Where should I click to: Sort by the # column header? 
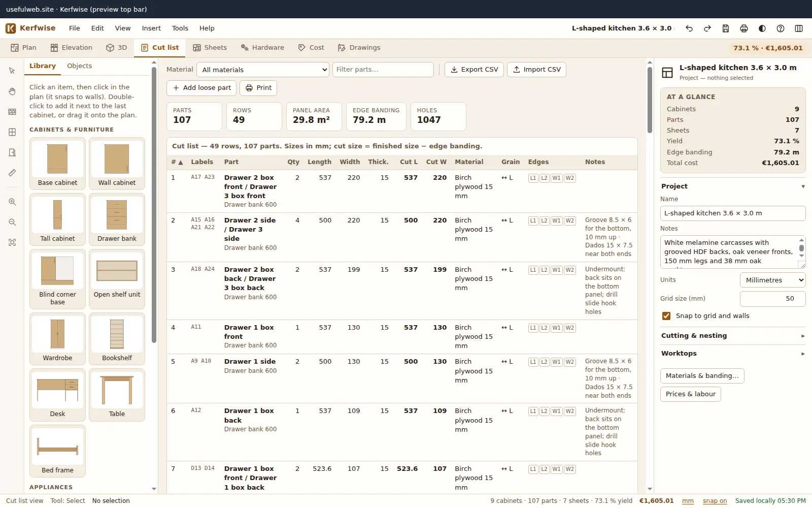(x=177, y=162)
